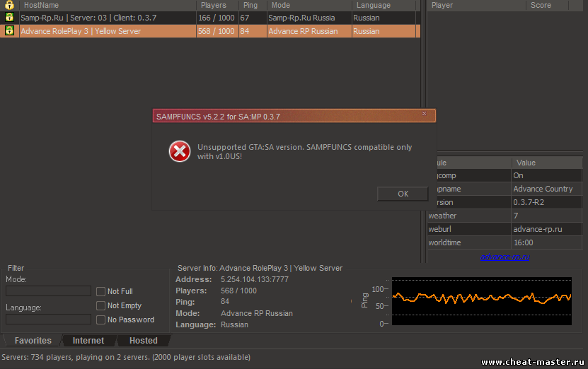Close the SAMPFUNCS error dialog with X

point(424,113)
